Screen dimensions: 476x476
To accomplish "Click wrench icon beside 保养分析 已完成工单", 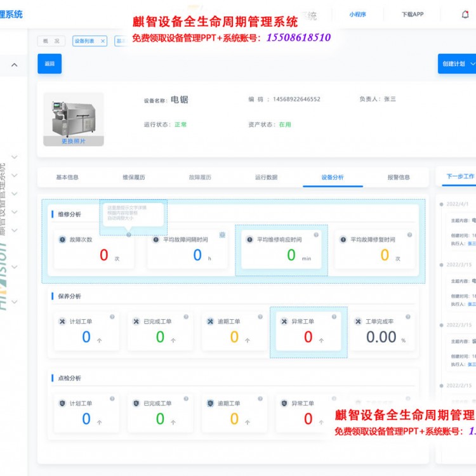I will point(136,321).
